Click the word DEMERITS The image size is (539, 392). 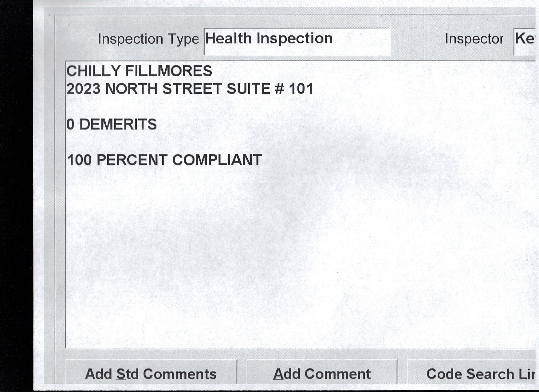(x=118, y=125)
